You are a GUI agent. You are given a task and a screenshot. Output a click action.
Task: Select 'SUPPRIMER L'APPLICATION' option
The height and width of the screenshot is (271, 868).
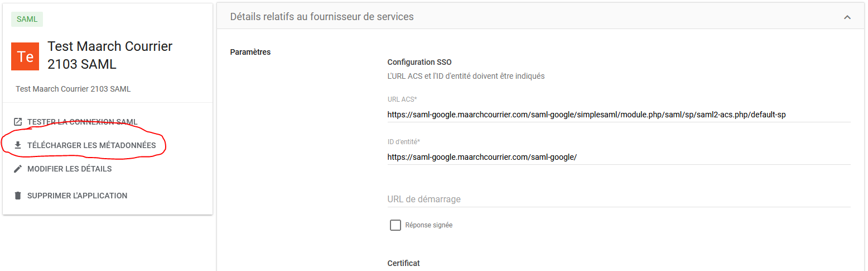click(77, 196)
